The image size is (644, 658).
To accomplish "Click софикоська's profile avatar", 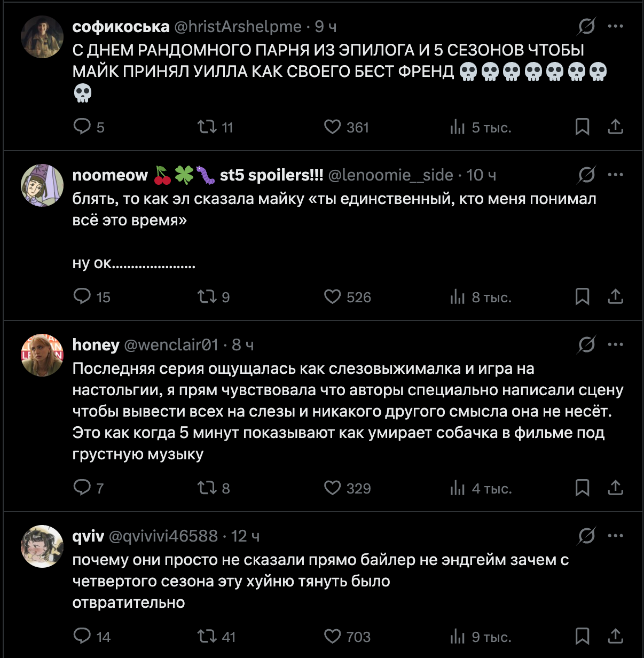I will (x=42, y=37).
